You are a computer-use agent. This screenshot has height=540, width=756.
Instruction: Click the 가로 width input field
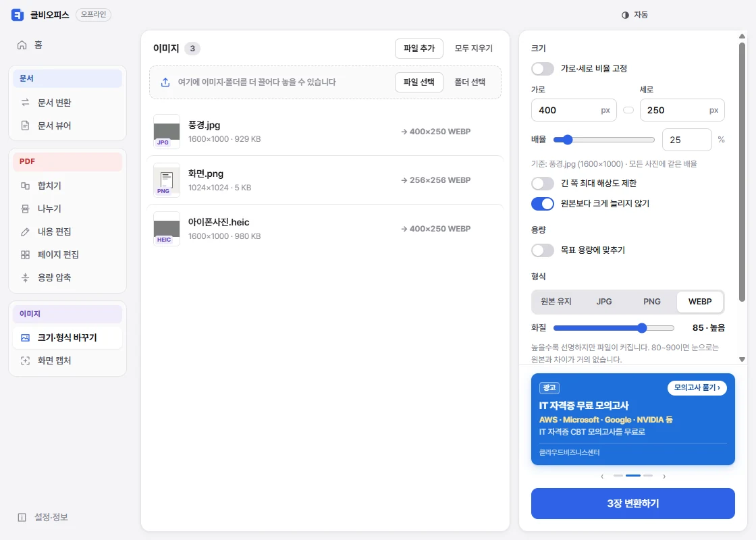click(574, 111)
